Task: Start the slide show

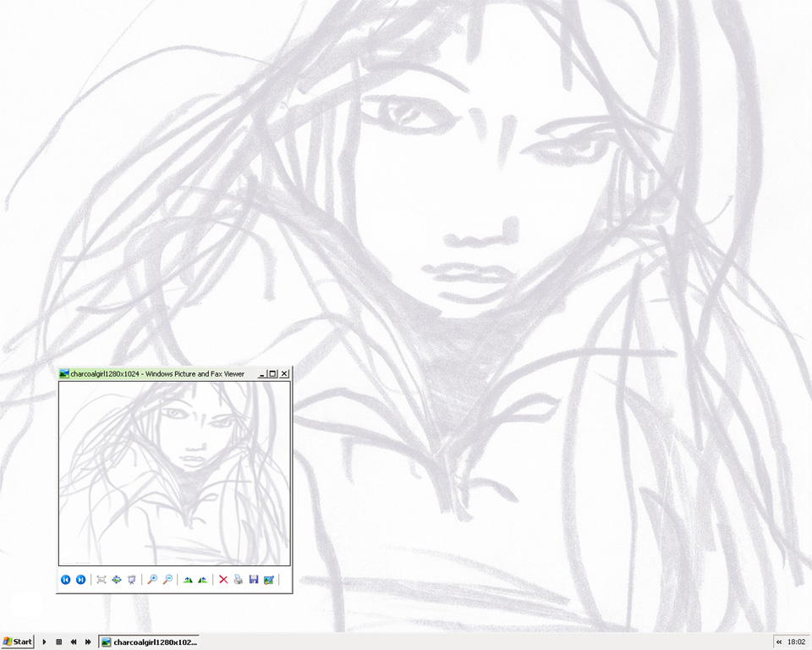Action: click(x=131, y=580)
